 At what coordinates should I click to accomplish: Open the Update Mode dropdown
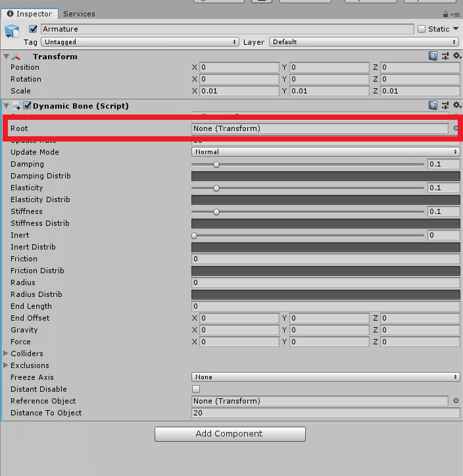[x=326, y=152]
